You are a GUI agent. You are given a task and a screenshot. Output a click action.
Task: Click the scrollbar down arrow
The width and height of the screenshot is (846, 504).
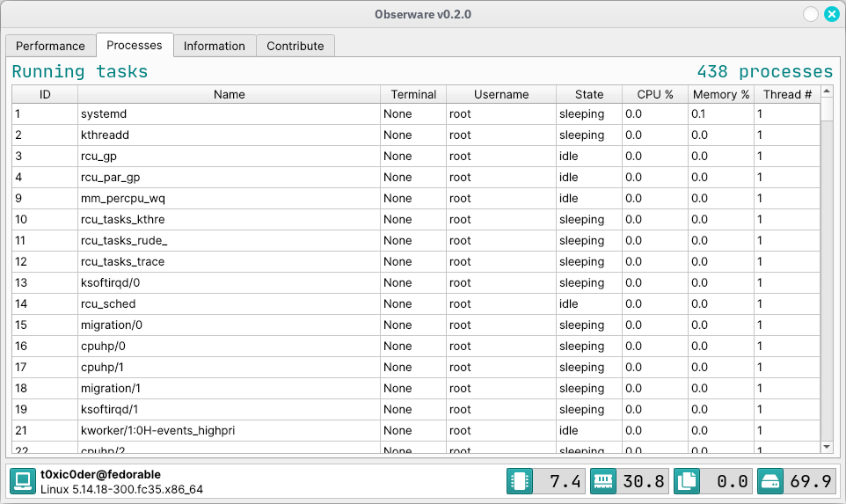827,447
